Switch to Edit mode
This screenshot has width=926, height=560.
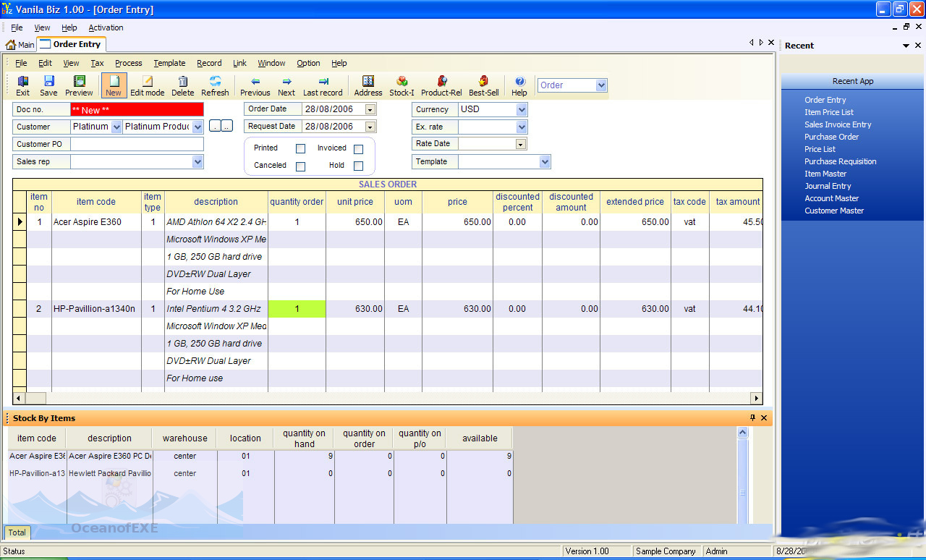[x=147, y=85]
